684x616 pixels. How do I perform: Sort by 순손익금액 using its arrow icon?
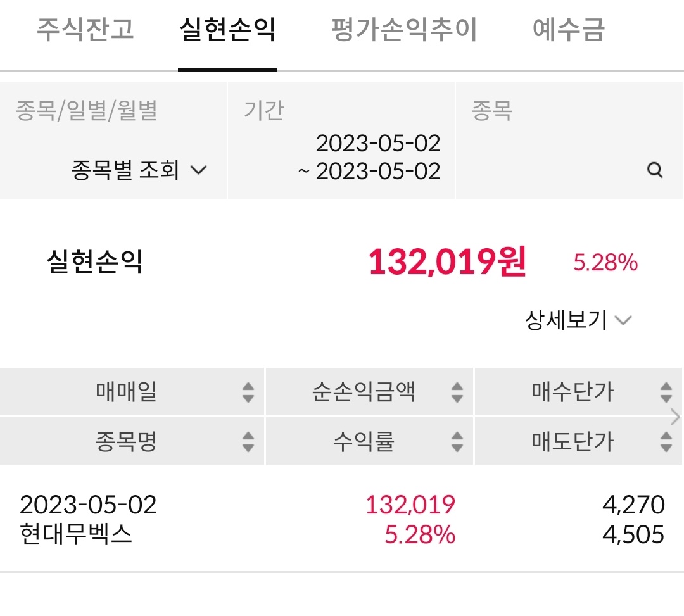[457, 393]
